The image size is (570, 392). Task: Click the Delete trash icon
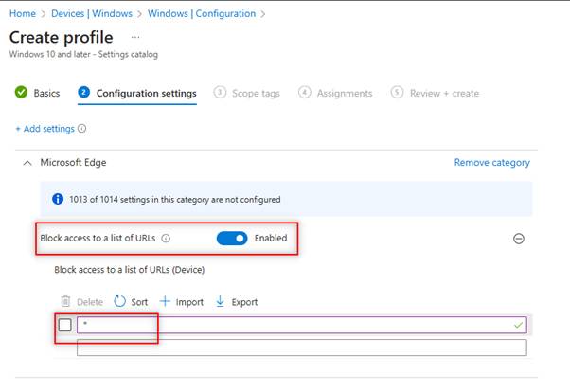coord(65,302)
